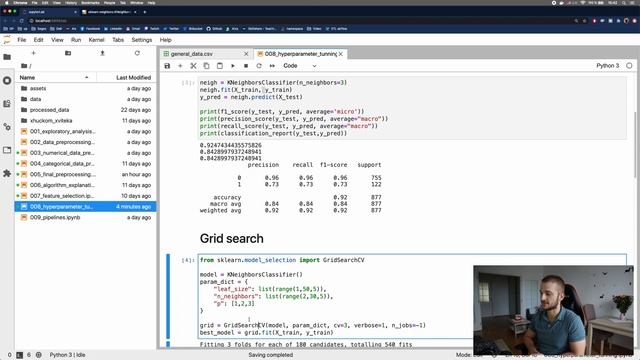Image resolution: width=640 pixels, height=360 pixels.
Task: Insert a cell below with plus icon
Action: (180, 66)
